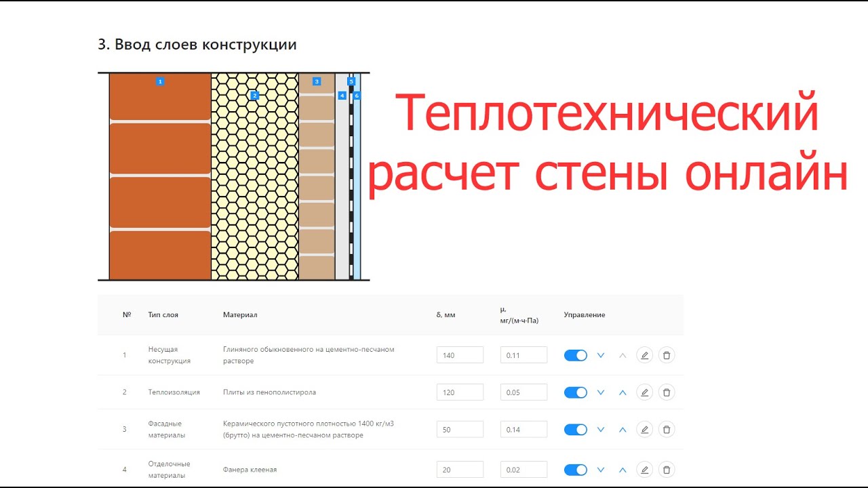Click the Управление column header
Viewport: 868px width, 488px height.
click(585, 315)
